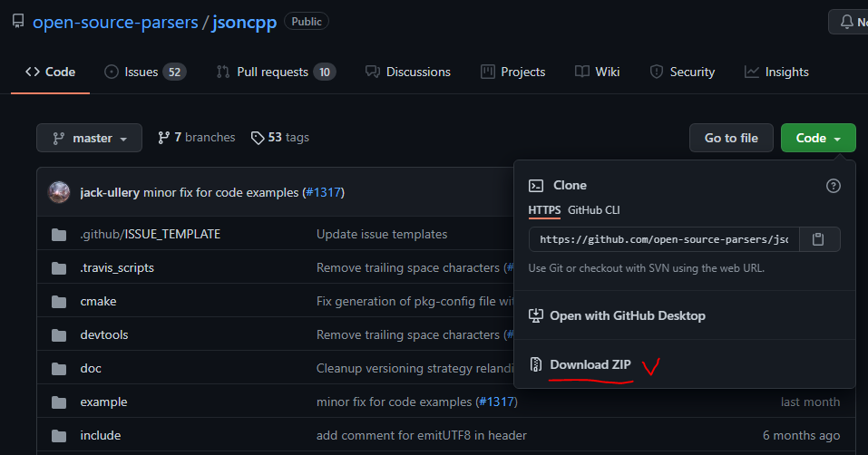This screenshot has width=868, height=455.
Task: Copy the clone URL with clipboard button
Action: pos(819,239)
